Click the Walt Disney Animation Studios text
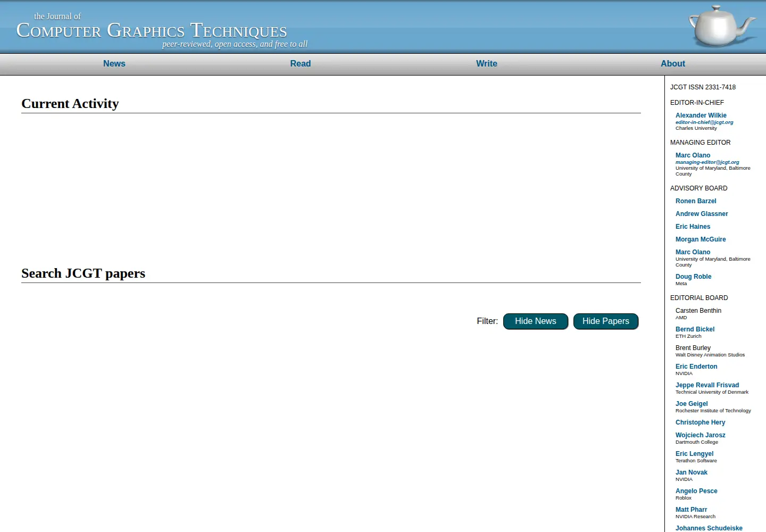Screen dimensions: 766x532 [x=710, y=355]
